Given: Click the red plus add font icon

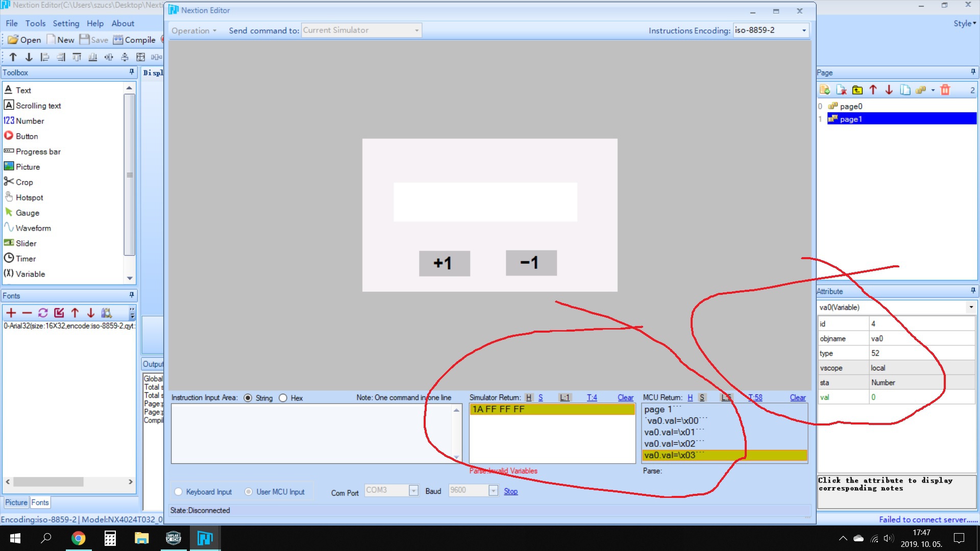Looking at the screenshot, I should (x=11, y=313).
